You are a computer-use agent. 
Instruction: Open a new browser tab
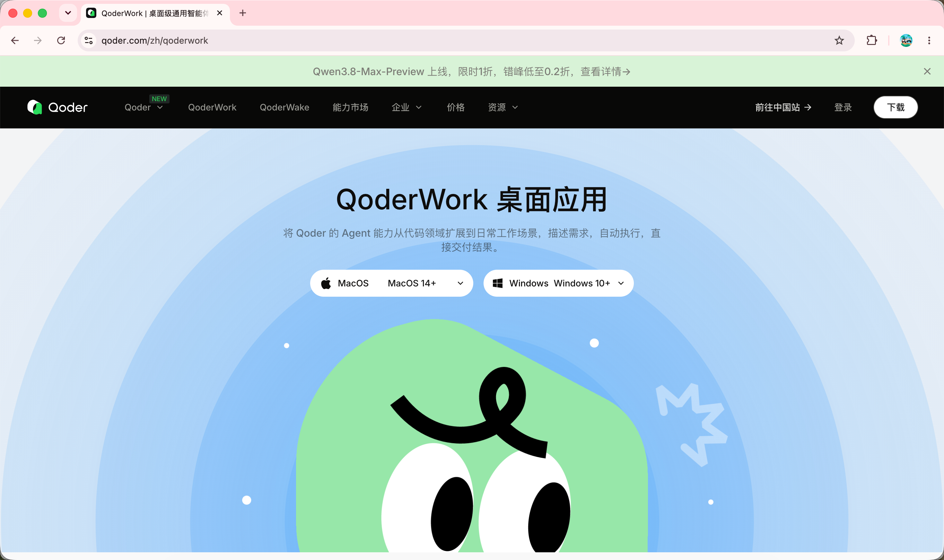click(x=243, y=13)
